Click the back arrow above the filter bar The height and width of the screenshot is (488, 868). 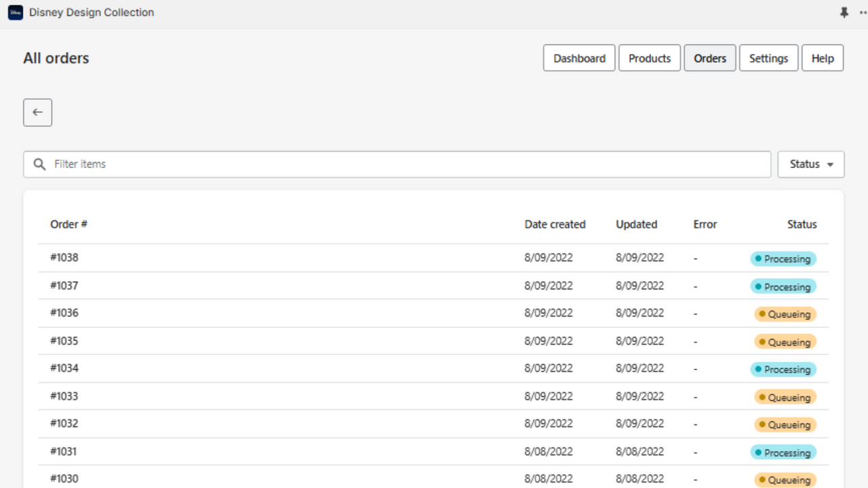pyautogui.click(x=37, y=112)
